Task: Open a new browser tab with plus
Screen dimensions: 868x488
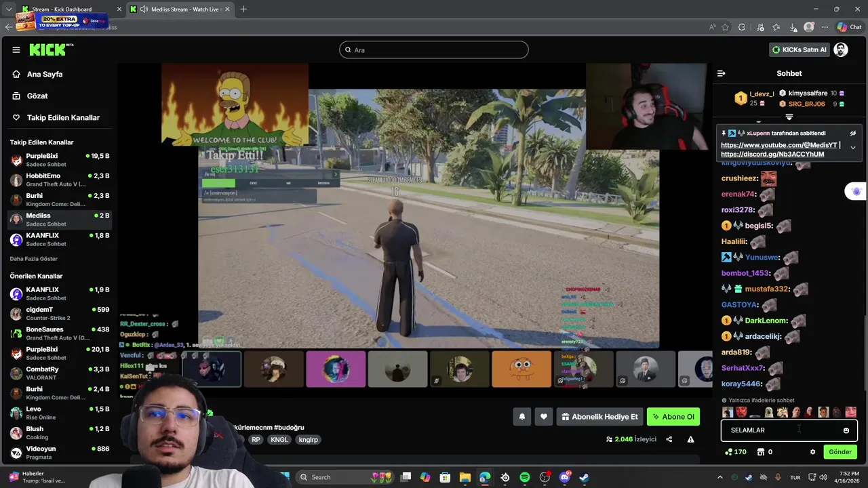Action: pos(243,9)
